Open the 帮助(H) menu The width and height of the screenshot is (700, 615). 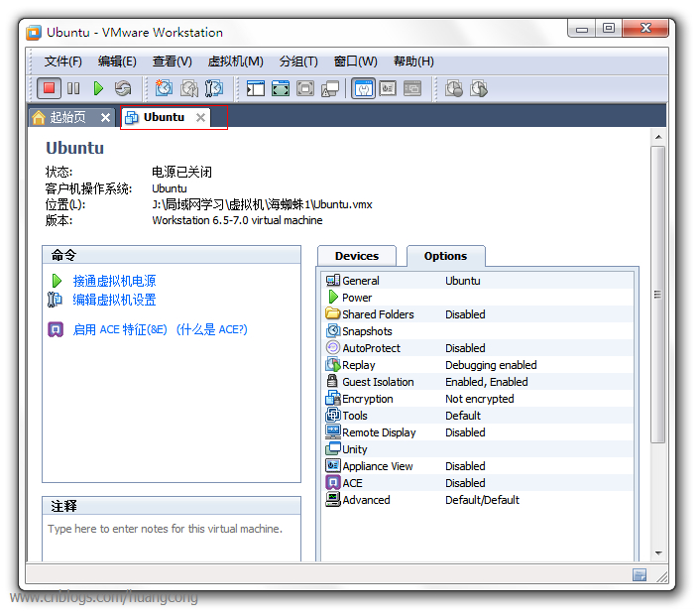(x=413, y=61)
